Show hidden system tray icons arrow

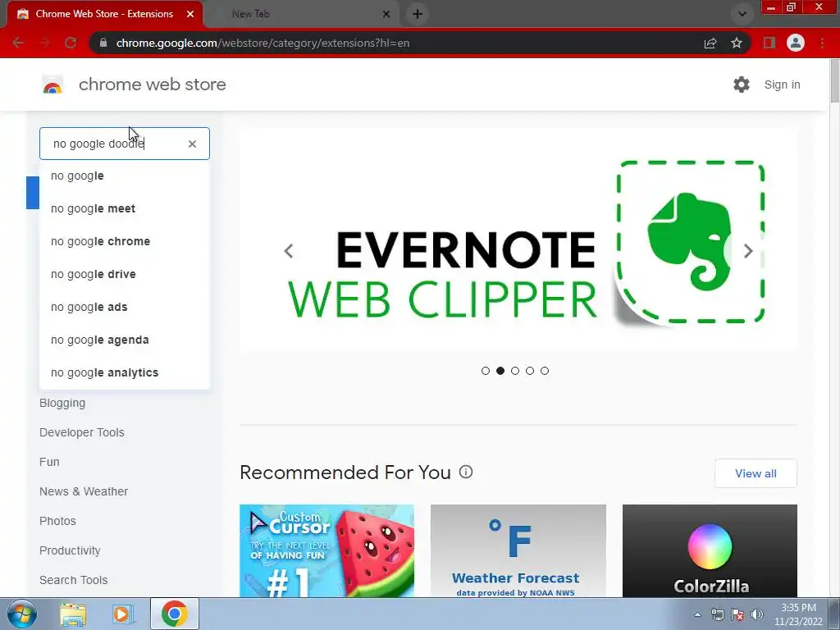click(x=697, y=614)
